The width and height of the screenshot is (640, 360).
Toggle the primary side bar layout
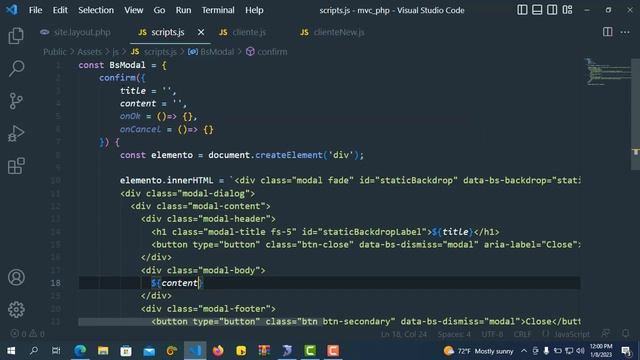(x=522, y=10)
